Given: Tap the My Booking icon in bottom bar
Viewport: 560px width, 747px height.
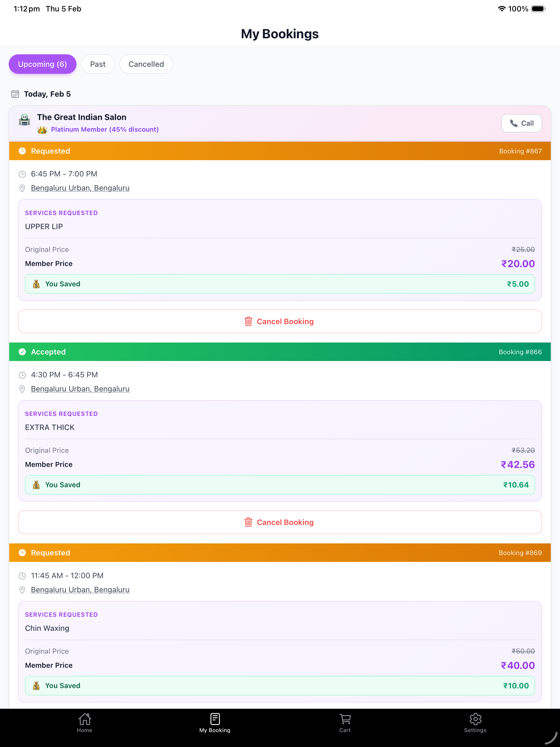Looking at the screenshot, I should point(215,719).
